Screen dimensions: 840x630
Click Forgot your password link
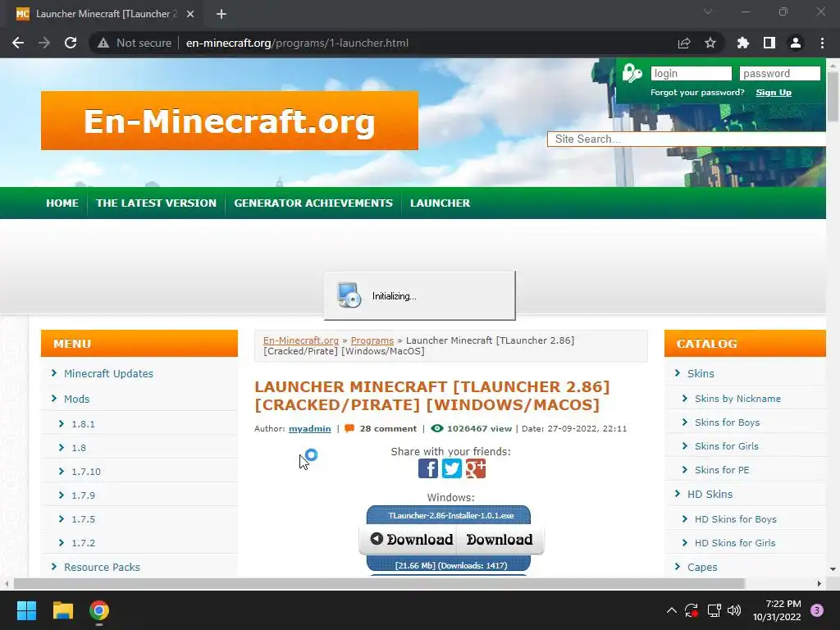(697, 93)
